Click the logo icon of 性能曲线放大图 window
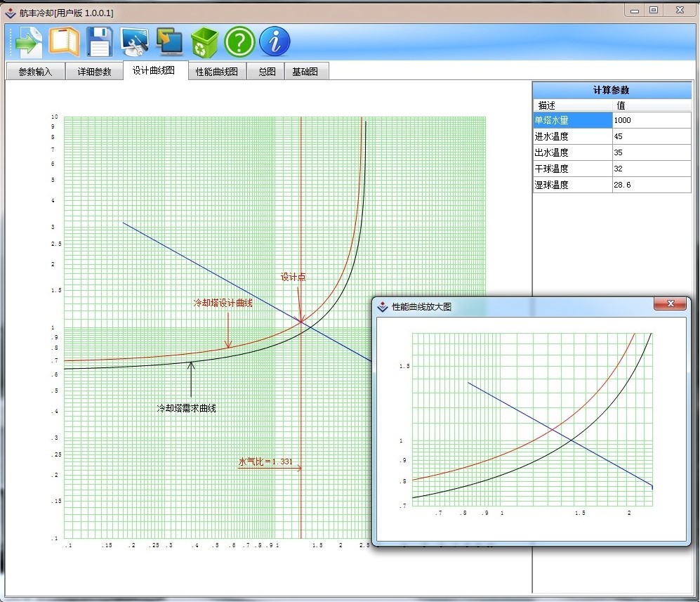Image resolution: width=700 pixels, height=602 pixels. tap(383, 307)
